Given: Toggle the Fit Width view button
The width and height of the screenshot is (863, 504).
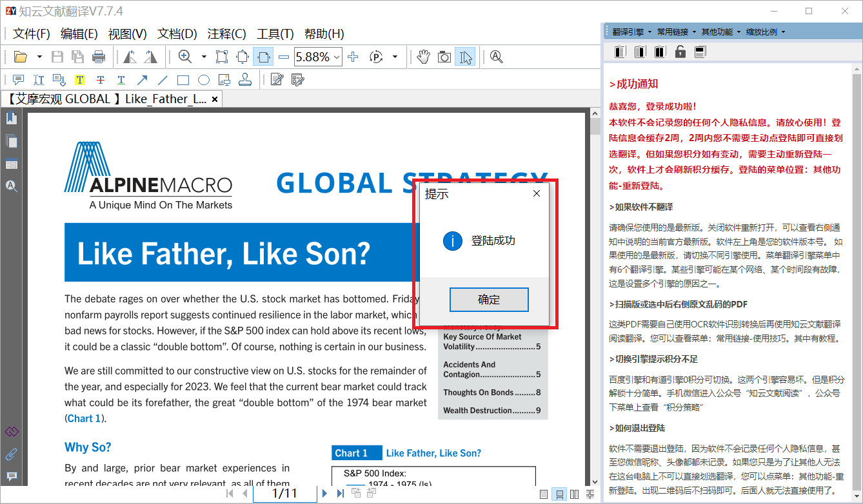Looking at the screenshot, I should [263, 57].
